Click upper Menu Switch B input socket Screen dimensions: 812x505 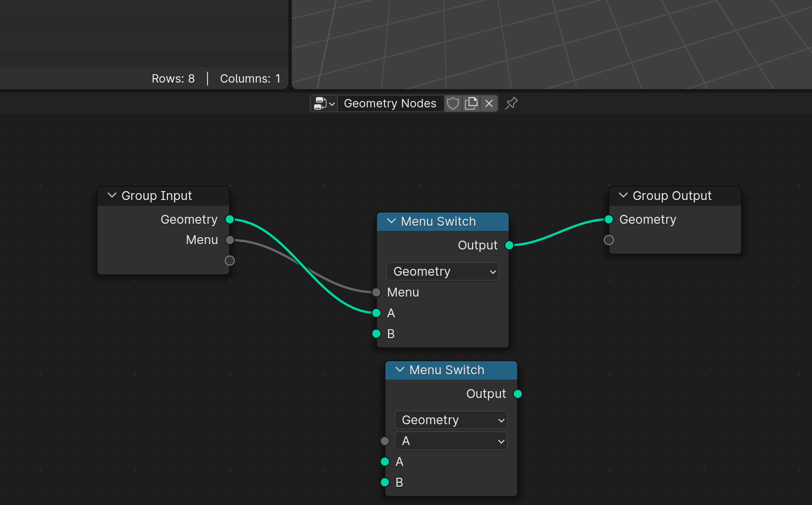(x=377, y=334)
